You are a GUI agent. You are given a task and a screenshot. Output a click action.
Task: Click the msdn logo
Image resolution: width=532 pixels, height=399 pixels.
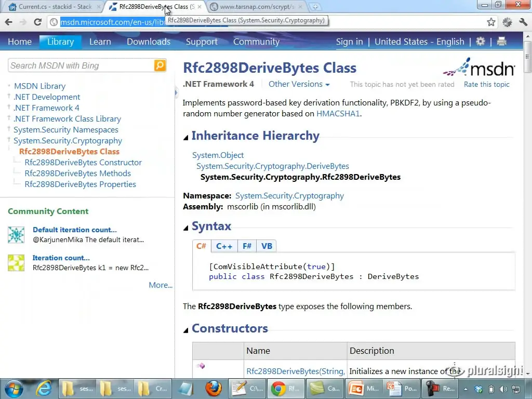coord(478,67)
